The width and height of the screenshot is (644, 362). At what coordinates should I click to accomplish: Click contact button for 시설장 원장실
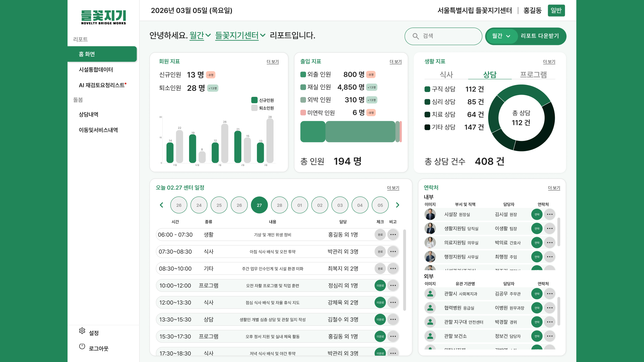tap(537, 214)
